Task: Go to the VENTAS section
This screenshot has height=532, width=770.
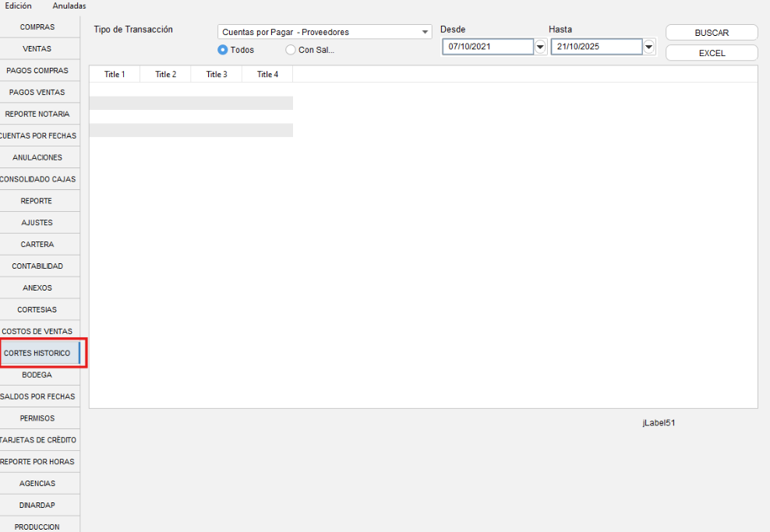Action: (37, 49)
